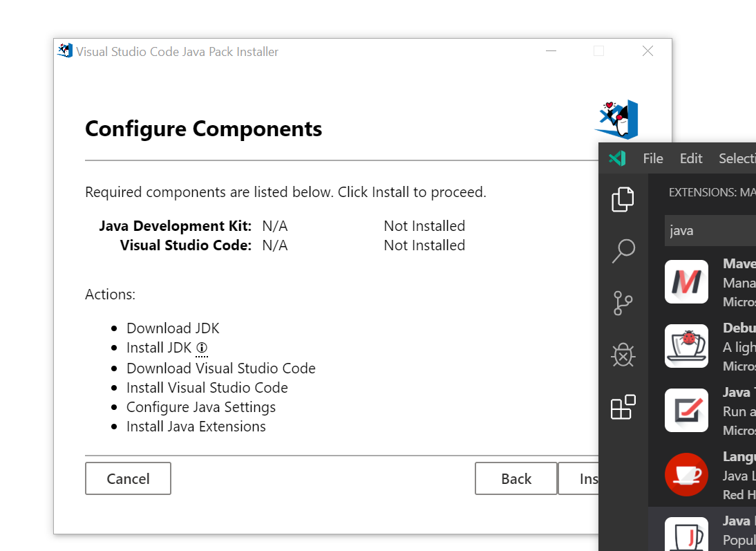Click the partially hidden Install button
This screenshot has height=551, width=756.
578,478
